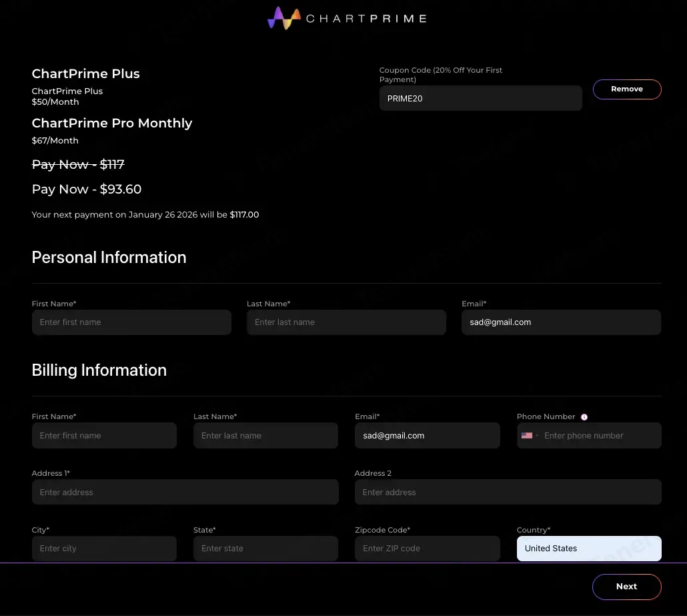Viewport: 687px width, 616px height.
Task: Click the "Pay Now - $93.60" text
Action: [x=87, y=189]
